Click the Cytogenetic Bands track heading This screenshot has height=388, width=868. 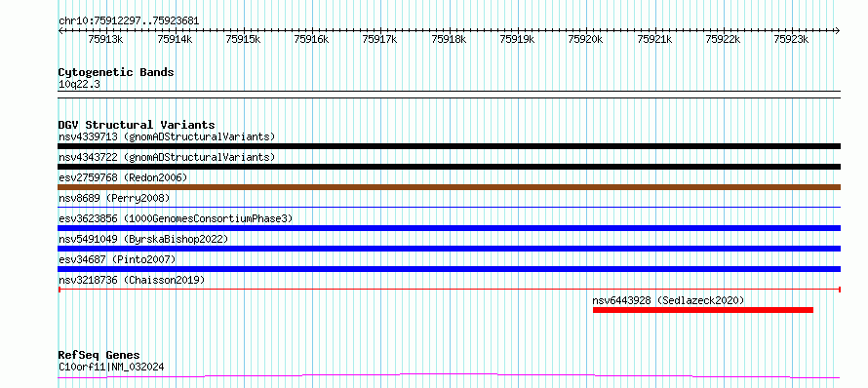(116, 72)
